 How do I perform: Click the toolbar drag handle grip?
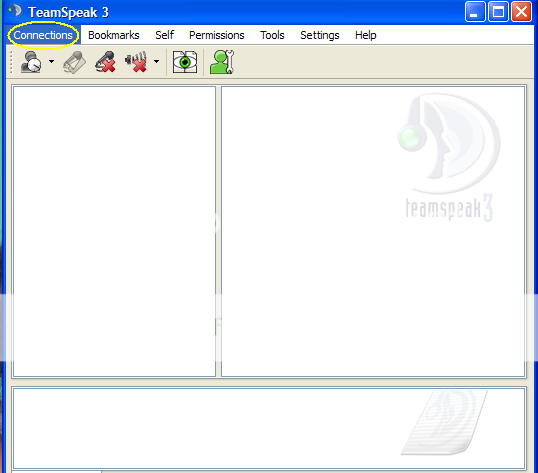point(11,62)
